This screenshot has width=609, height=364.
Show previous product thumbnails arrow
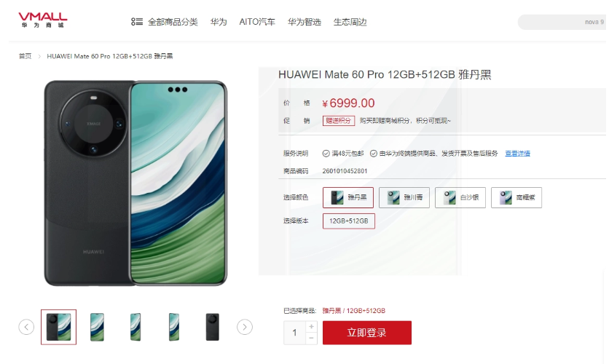click(26, 327)
